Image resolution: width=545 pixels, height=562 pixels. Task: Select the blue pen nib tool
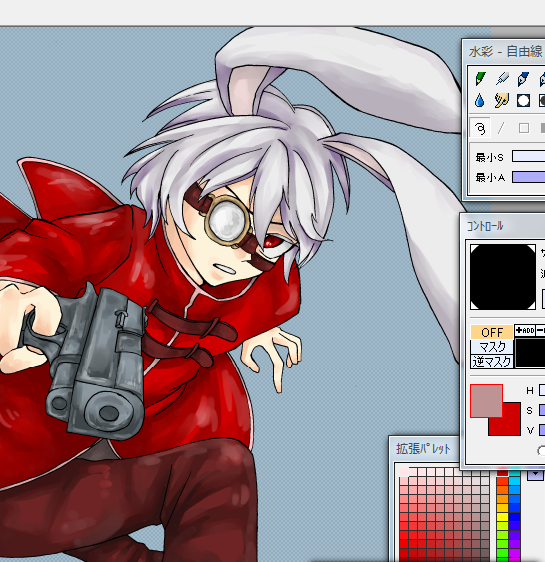tap(524, 79)
